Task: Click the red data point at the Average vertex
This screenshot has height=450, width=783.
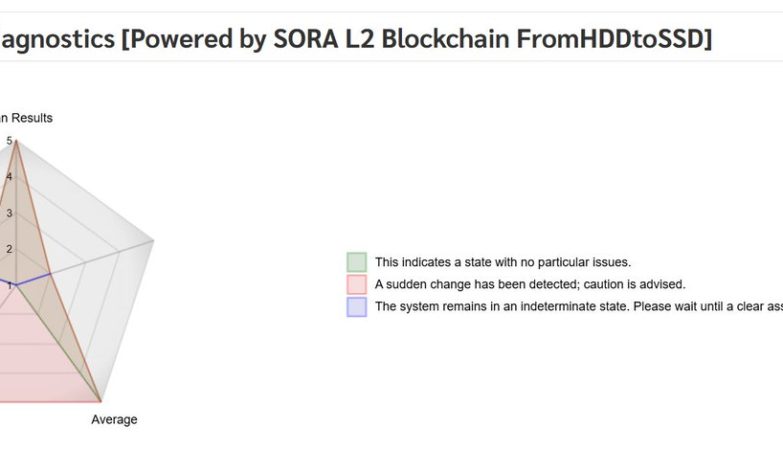Action: tap(101, 401)
